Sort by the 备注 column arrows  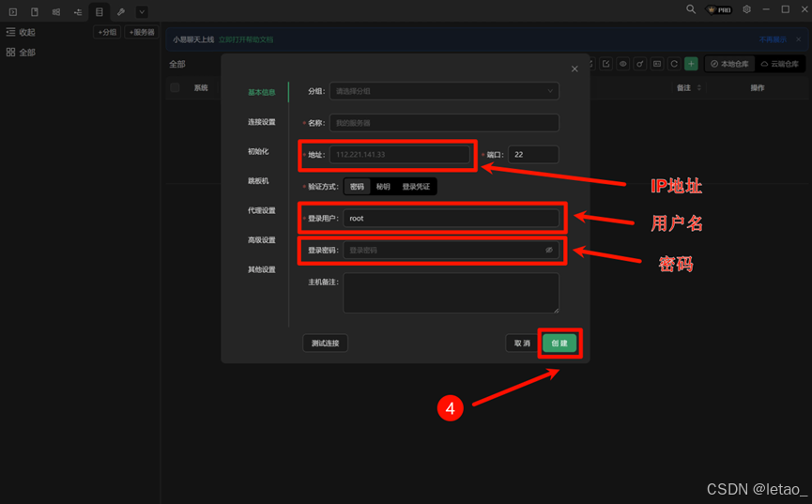pos(699,87)
